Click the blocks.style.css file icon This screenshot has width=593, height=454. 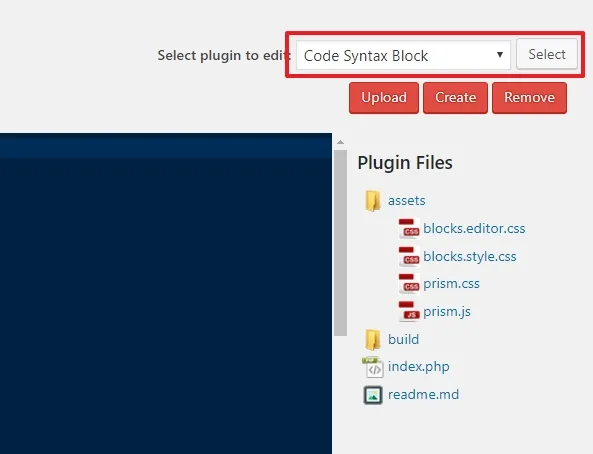pos(409,257)
